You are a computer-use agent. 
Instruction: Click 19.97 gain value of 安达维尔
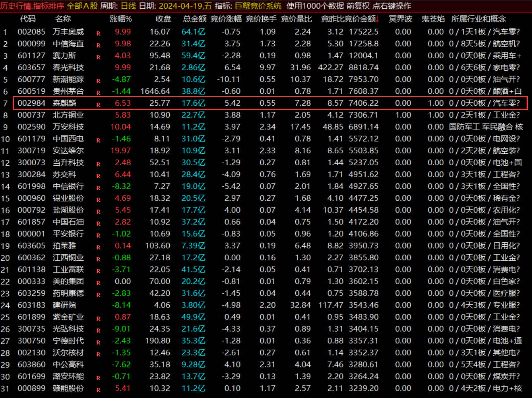[x=120, y=151]
